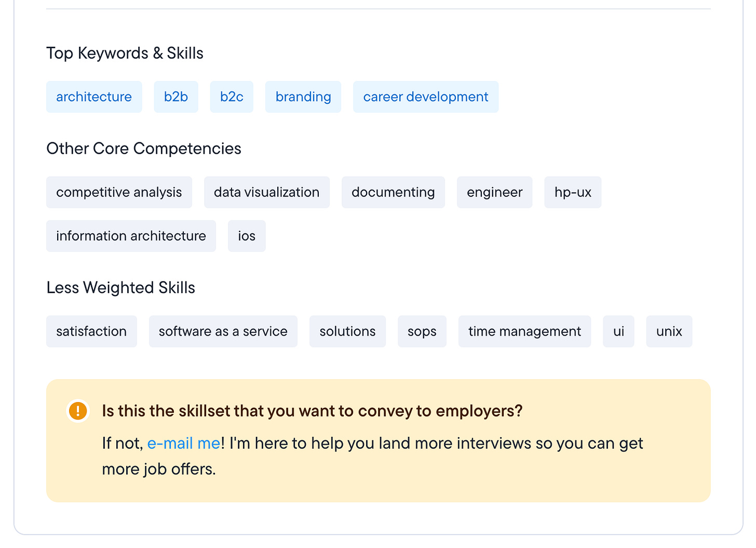The width and height of the screenshot is (756, 548).
Task: Click the "unix" skill chip
Action: click(669, 331)
